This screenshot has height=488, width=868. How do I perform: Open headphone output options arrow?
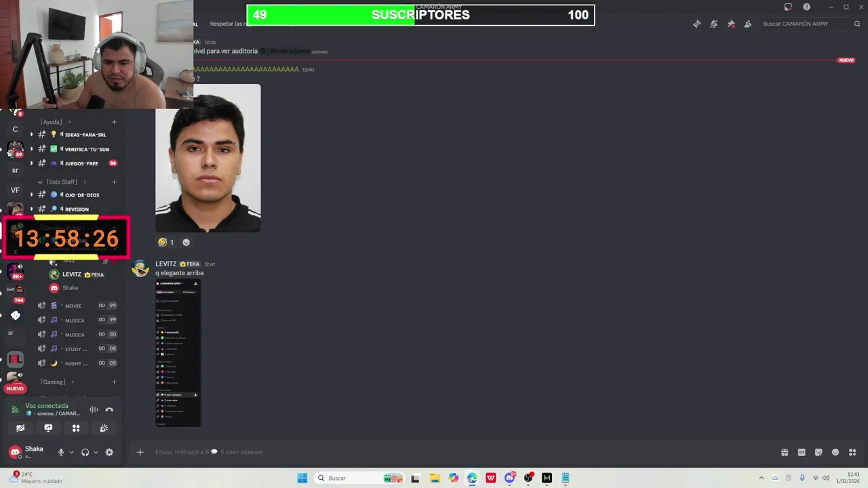pyautogui.click(x=96, y=452)
